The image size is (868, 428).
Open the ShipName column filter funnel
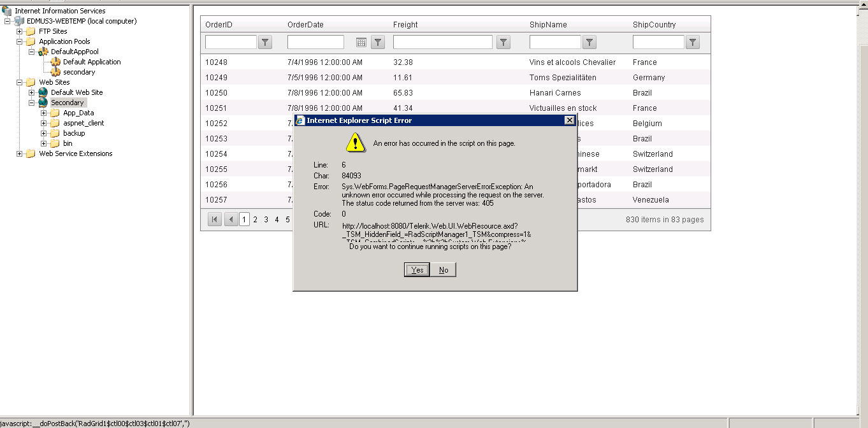[590, 42]
